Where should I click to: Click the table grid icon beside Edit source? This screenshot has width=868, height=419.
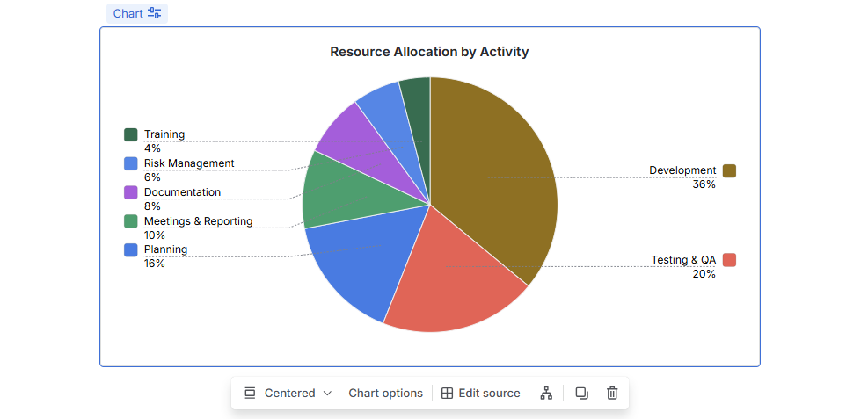(447, 394)
